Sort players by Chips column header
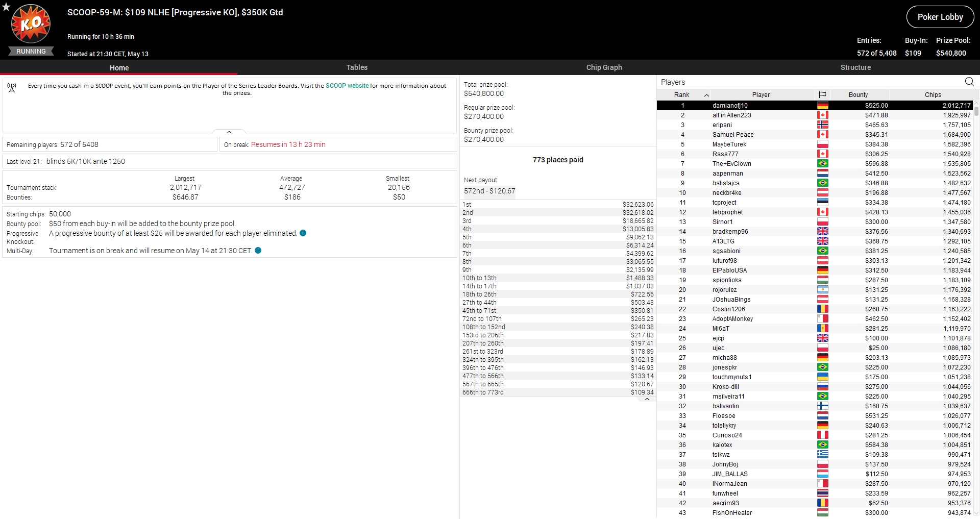 933,95
